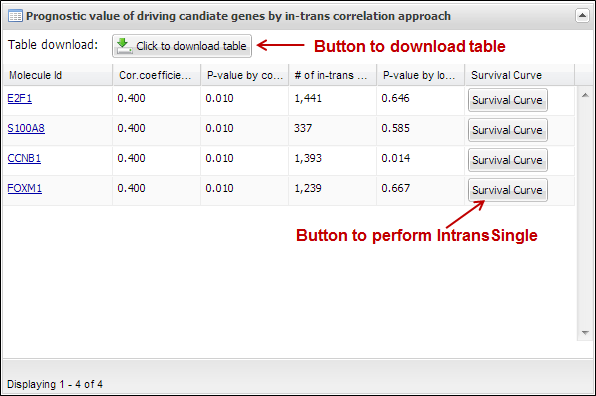The height and width of the screenshot is (396, 596).
Task: Select the 0.646 P-value cell
Action: 420,101
